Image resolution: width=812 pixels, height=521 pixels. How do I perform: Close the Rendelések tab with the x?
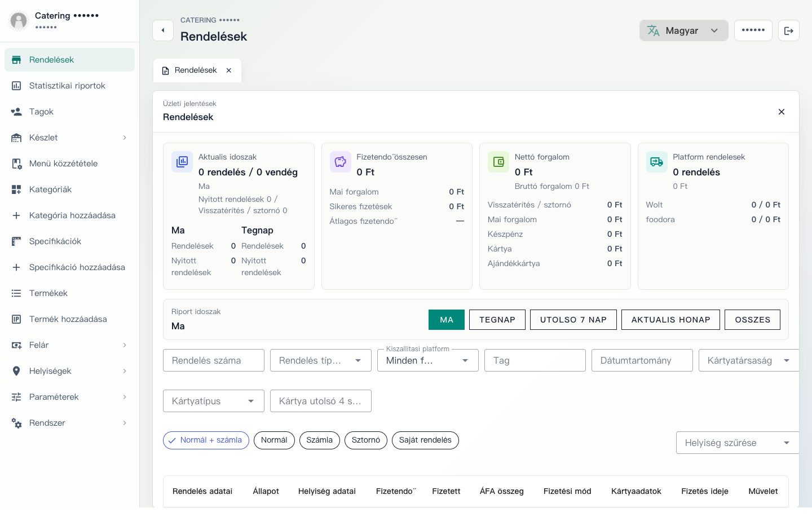[x=229, y=70]
